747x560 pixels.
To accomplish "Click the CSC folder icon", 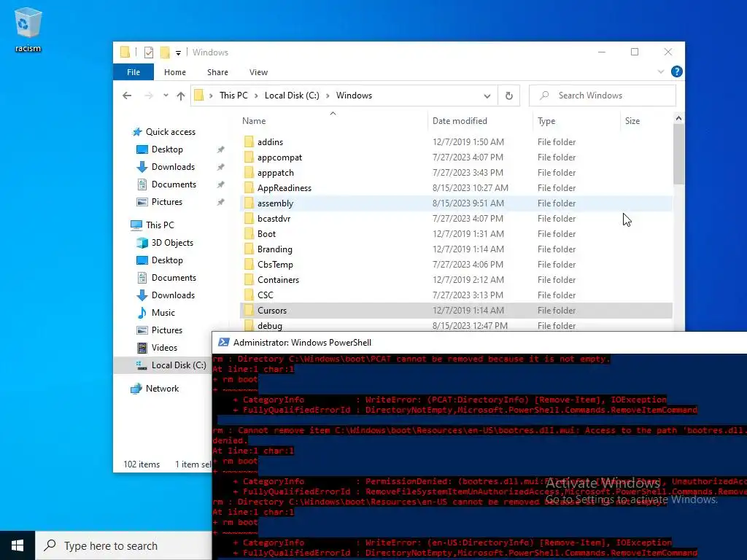I will click(249, 295).
